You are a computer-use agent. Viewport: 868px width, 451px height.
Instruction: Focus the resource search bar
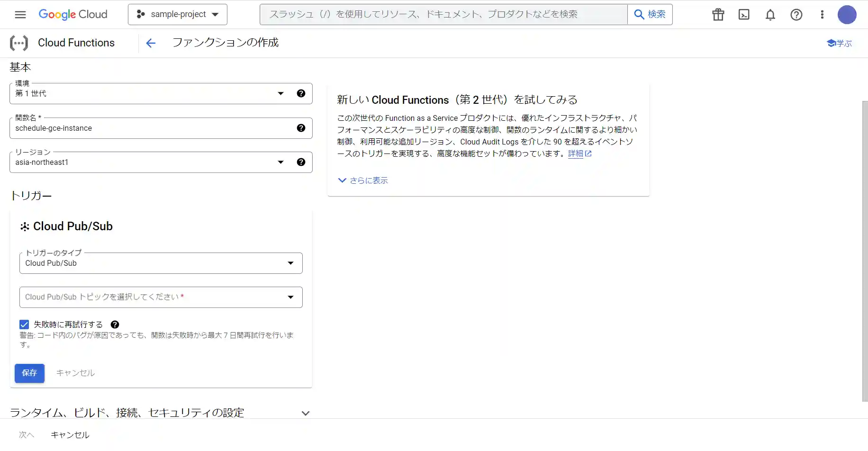[443, 14]
